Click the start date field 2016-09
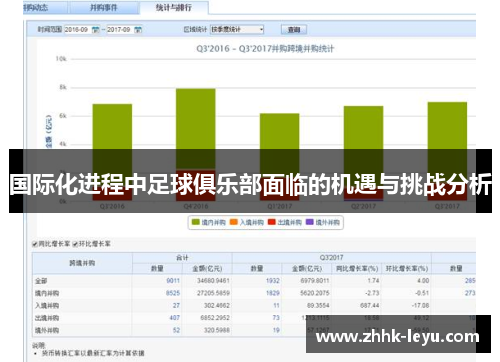500x362 pixels. [78, 30]
